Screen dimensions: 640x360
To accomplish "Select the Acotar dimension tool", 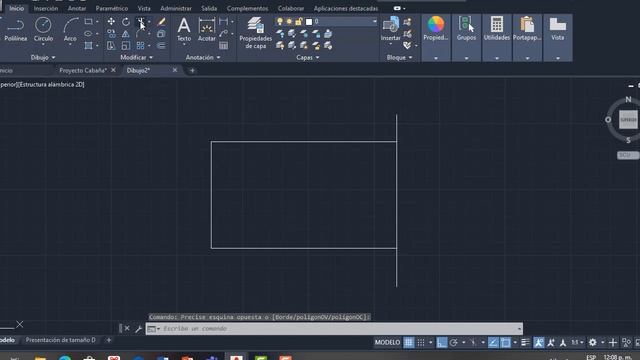I will 207,30.
